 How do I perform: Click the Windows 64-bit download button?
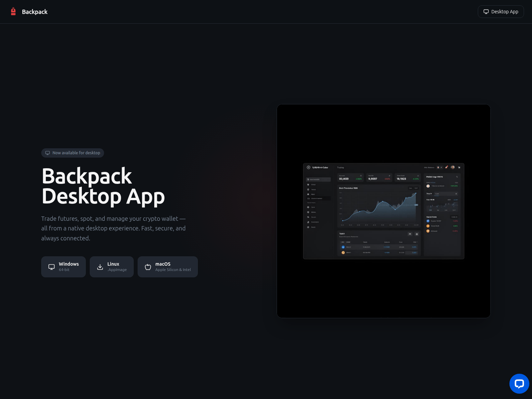tap(63, 267)
